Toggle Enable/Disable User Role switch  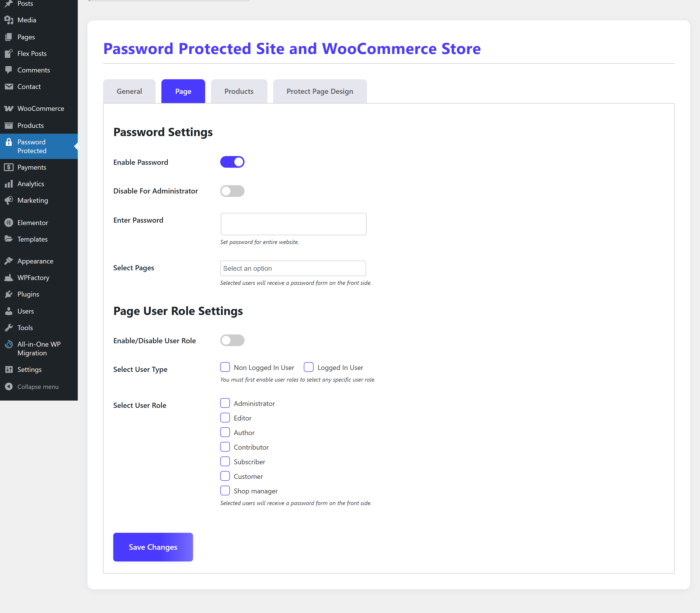click(x=232, y=340)
